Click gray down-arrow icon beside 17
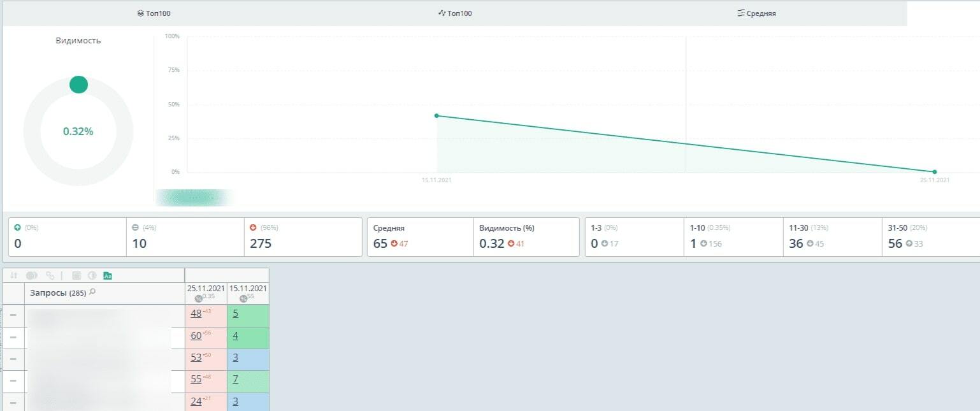This screenshot has height=411, width=980. [605, 243]
